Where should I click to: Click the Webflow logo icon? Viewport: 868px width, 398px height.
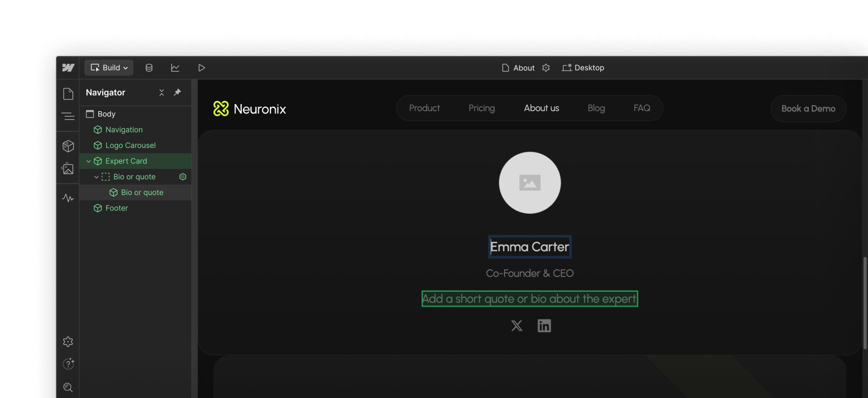[68, 68]
